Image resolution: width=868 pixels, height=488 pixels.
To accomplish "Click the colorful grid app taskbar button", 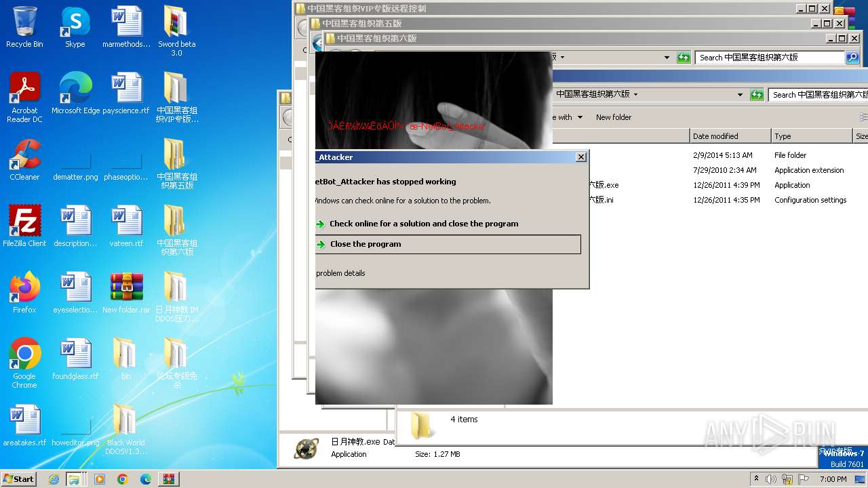I will tap(168, 479).
